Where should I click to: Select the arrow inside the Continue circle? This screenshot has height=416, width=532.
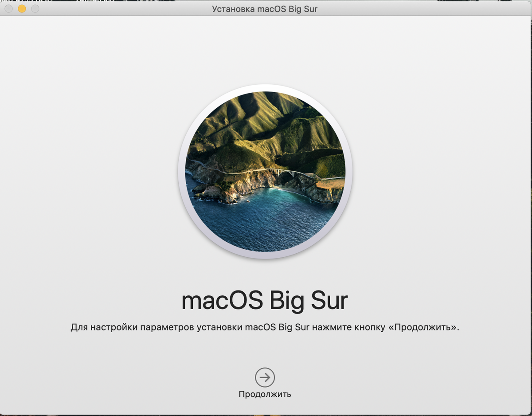point(265,377)
